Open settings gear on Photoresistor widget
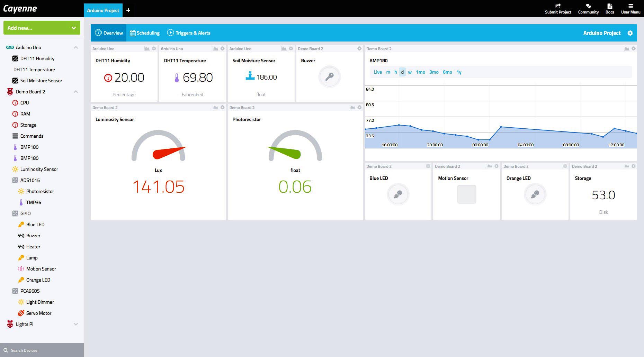Screen dimensions: 644x357 coord(359,108)
